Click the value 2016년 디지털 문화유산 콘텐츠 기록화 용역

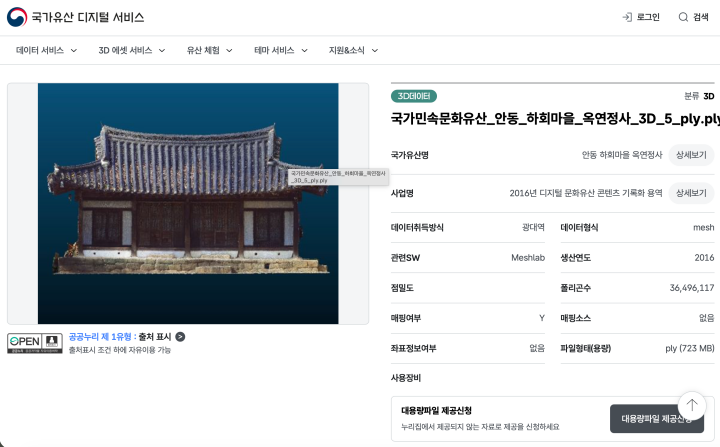(x=586, y=193)
